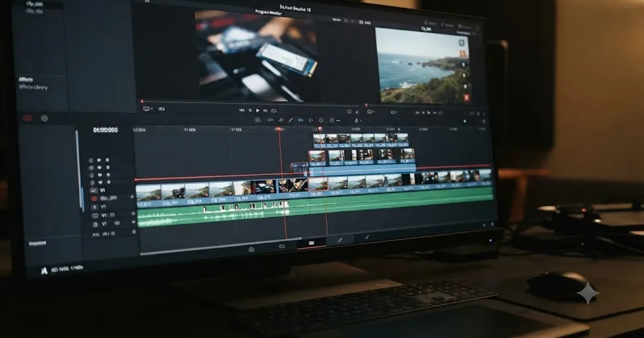Play the coastline clip in right viewer
Viewport: 644px width, 338px height.
[428, 113]
